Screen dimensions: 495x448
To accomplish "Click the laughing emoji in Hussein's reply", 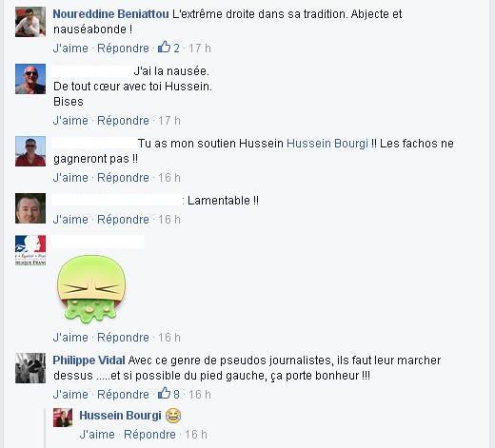I will 173,416.
